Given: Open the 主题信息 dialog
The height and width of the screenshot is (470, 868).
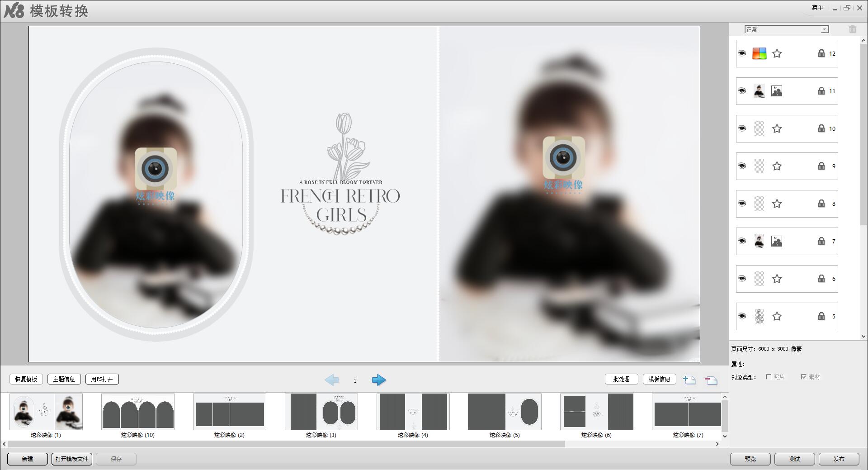Looking at the screenshot, I should click(x=64, y=379).
